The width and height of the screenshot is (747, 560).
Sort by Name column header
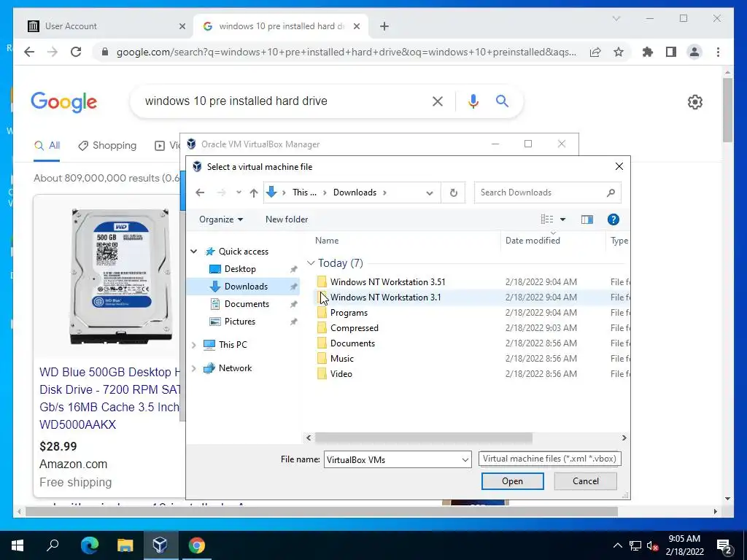327,241
